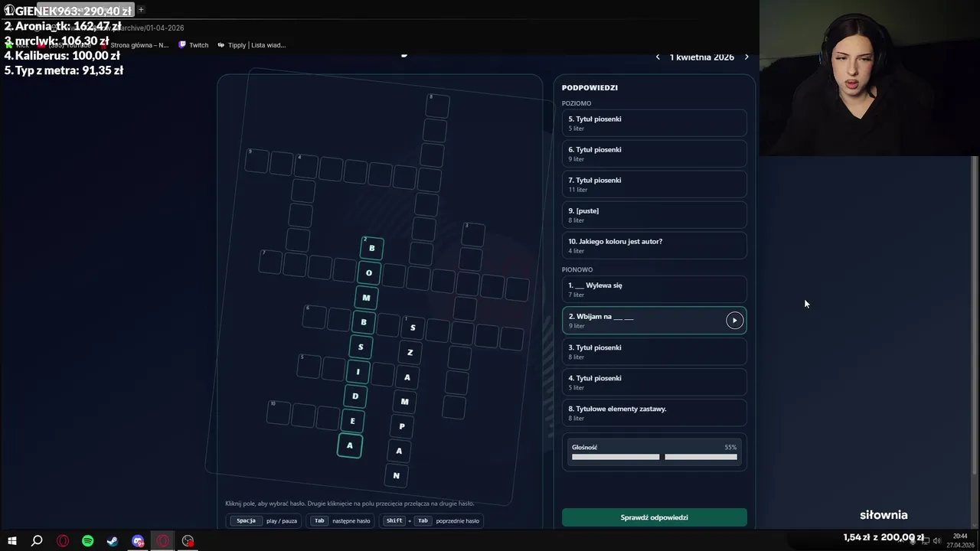Click the system tray speaker icon

(936, 541)
